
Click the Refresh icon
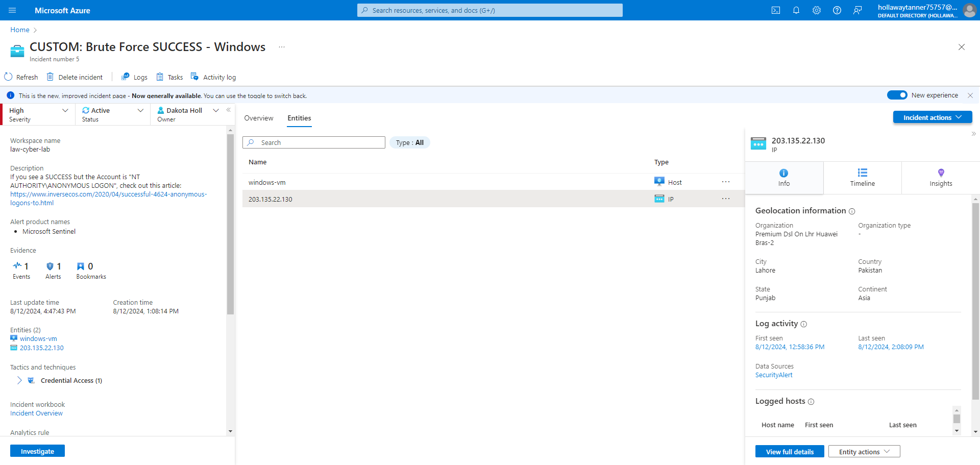click(x=8, y=77)
